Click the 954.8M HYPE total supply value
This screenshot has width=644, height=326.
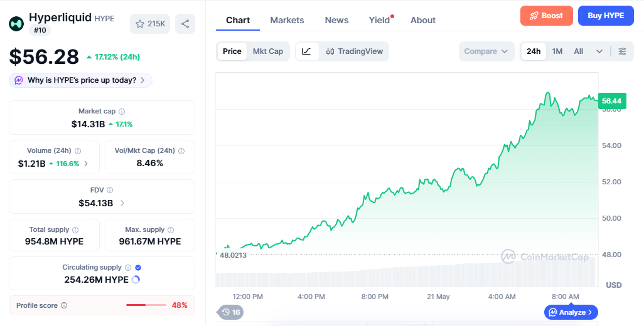pos(54,241)
